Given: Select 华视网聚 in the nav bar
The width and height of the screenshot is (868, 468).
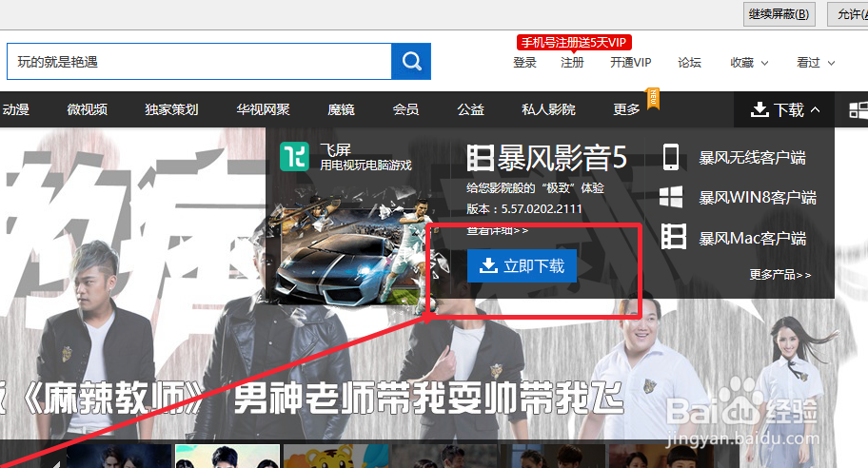Looking at the screenshot, I should click(264, 109).
